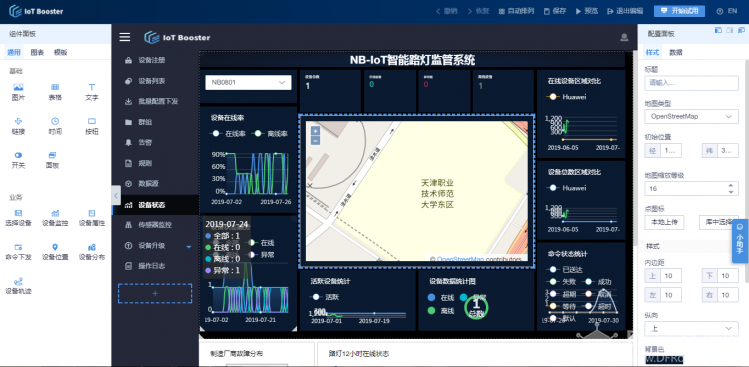Toggle 活跃 legend in 活跃设备统计

(x=324, y=297)
